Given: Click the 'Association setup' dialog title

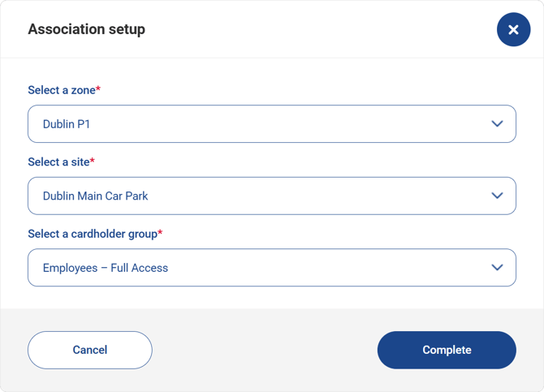Looking at the screenshot, I should point(86,29).
